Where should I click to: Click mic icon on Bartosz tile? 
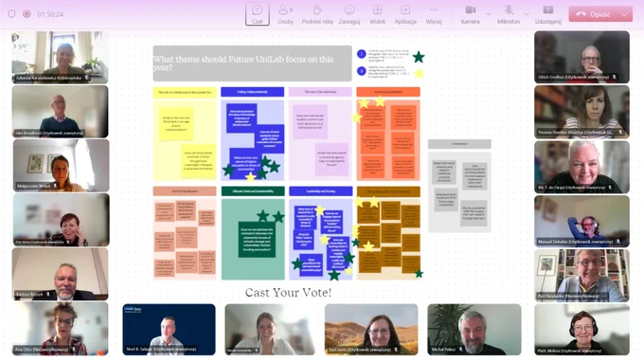48,294
